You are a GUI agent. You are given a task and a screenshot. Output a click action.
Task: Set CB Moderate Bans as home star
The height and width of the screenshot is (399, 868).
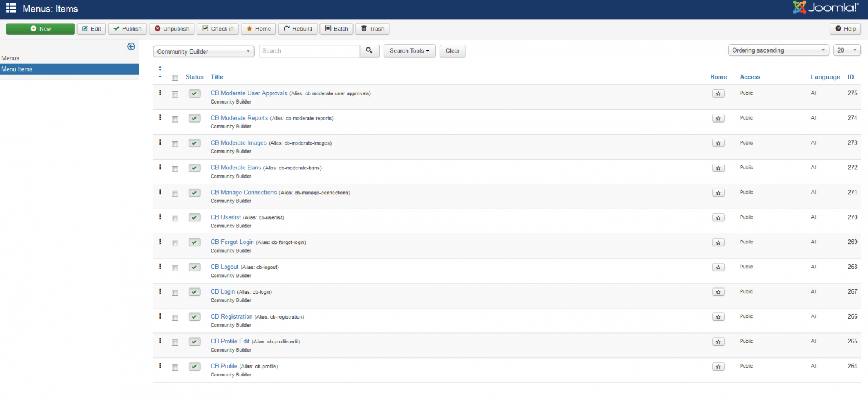718,168
